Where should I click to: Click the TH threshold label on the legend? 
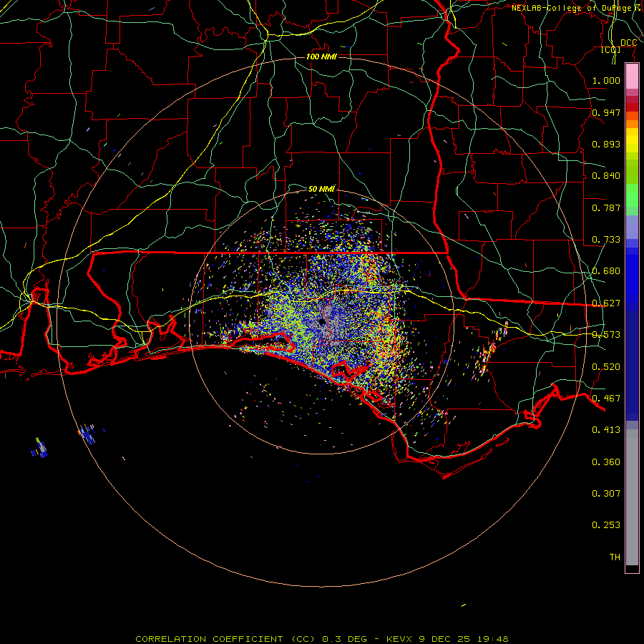(615, 557)
